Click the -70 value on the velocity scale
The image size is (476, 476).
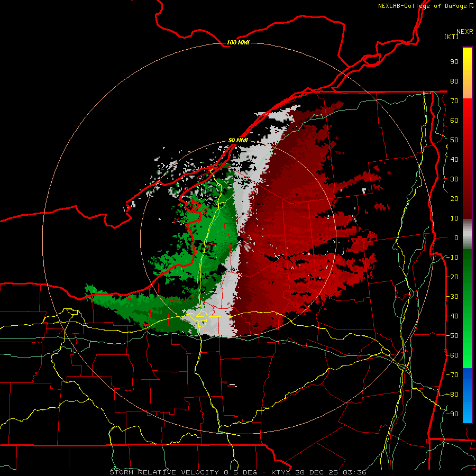tap(452, 375)
